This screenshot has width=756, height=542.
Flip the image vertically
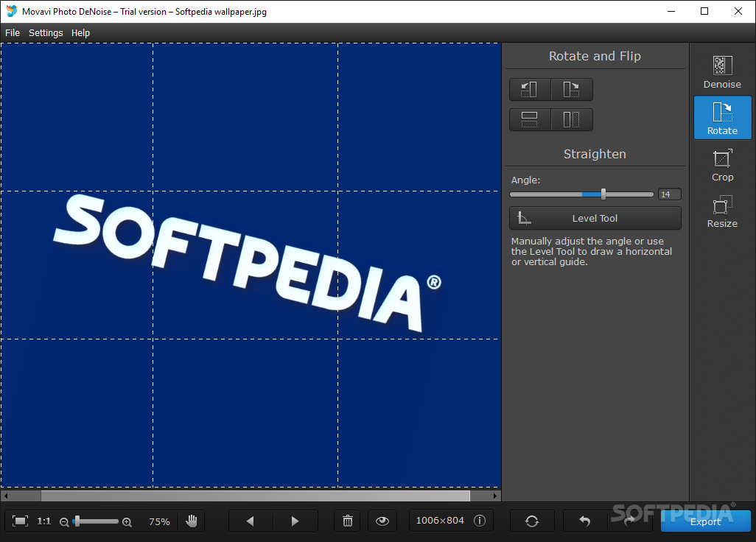coord(530,119)
